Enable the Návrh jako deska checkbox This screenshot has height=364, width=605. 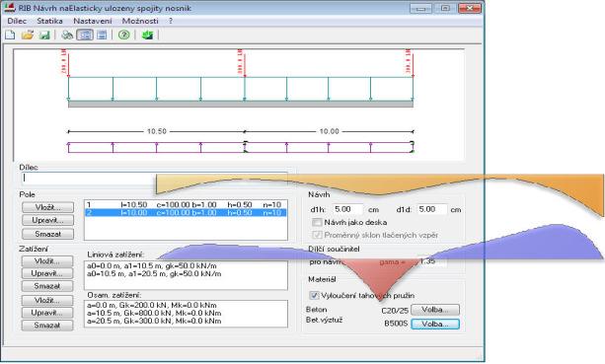coord(317,222)
